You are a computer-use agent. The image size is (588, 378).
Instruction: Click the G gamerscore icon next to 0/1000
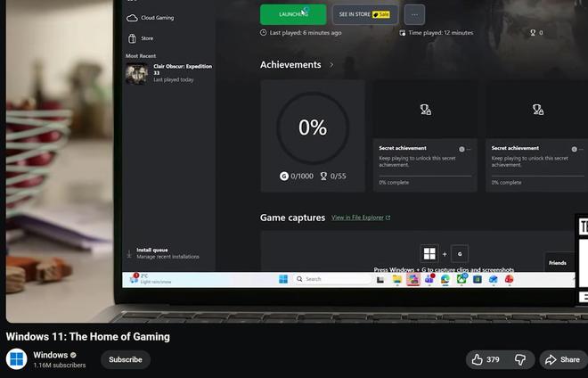click(284, 176)
